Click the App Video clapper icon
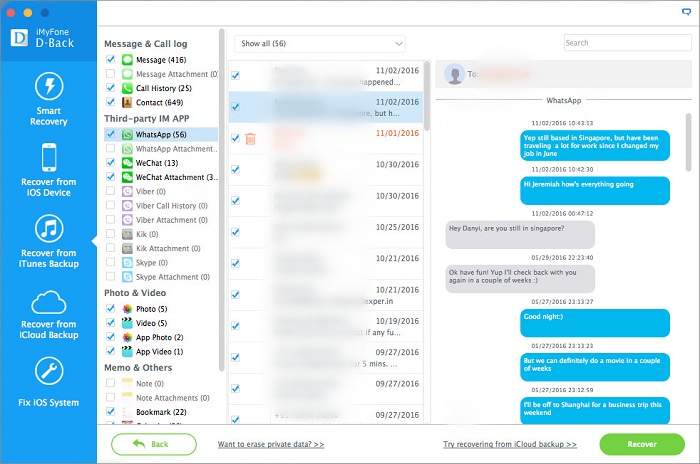 (127, 351)
